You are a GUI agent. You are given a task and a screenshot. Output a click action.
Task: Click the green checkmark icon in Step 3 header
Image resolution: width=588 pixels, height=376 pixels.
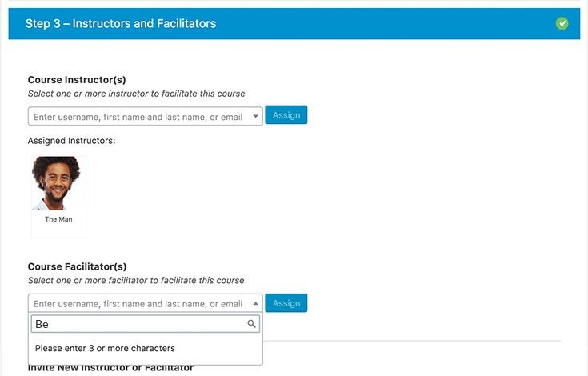tap(562, 24)
